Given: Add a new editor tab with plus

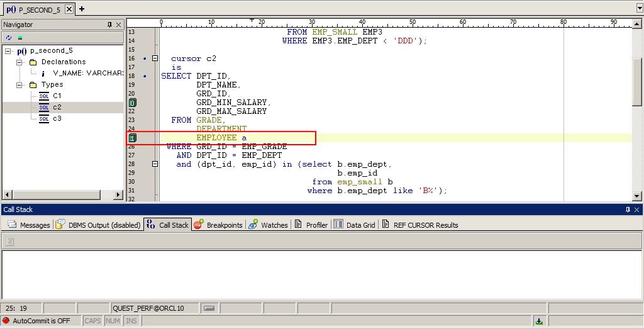Looking at the screenshot, I should [82, 9].
